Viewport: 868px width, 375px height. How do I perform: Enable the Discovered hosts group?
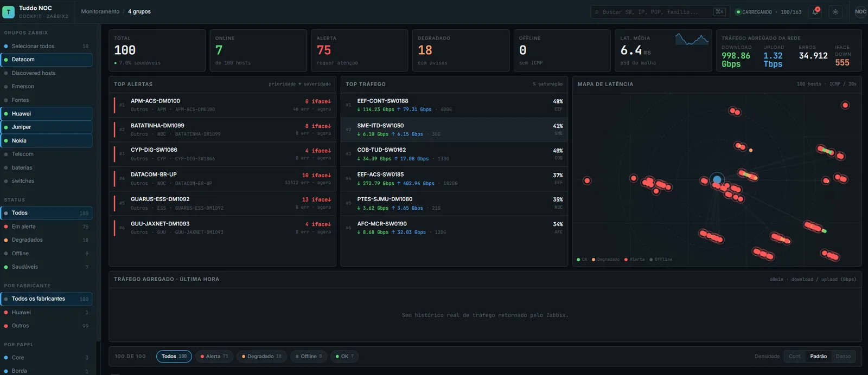pyautogui.click(x=47, y=73)
